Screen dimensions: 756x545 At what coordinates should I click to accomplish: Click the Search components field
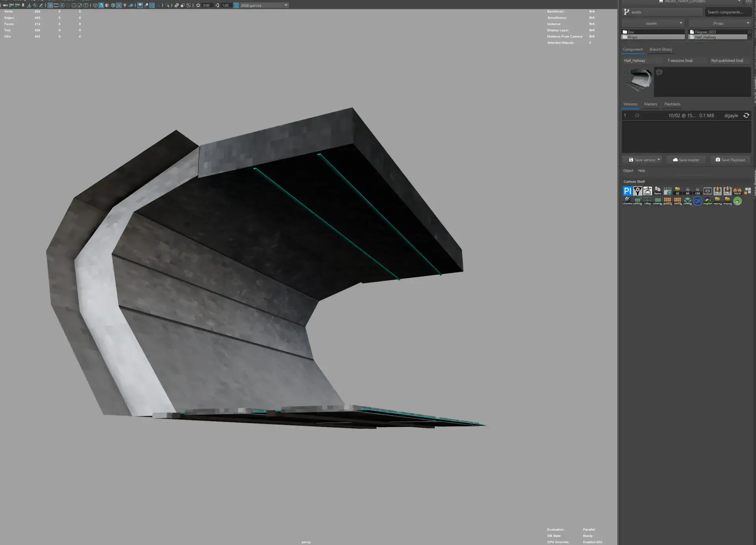point(727,12)
